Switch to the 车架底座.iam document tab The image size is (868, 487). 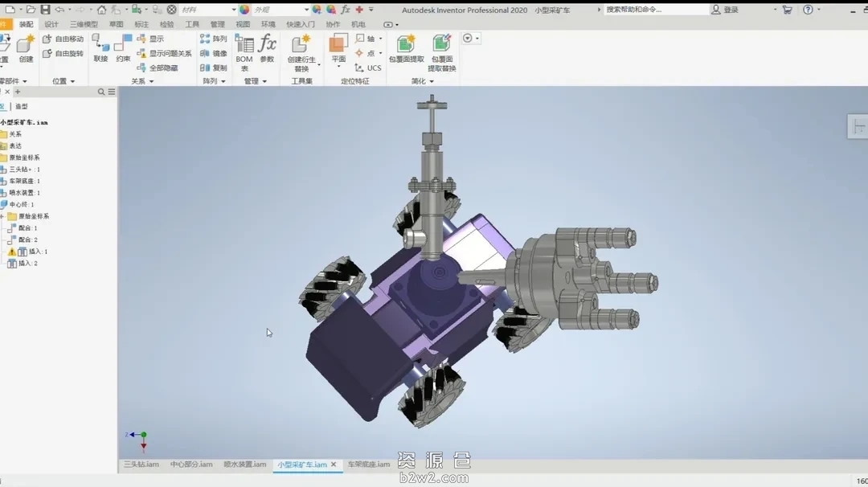[x=369, y=464]
